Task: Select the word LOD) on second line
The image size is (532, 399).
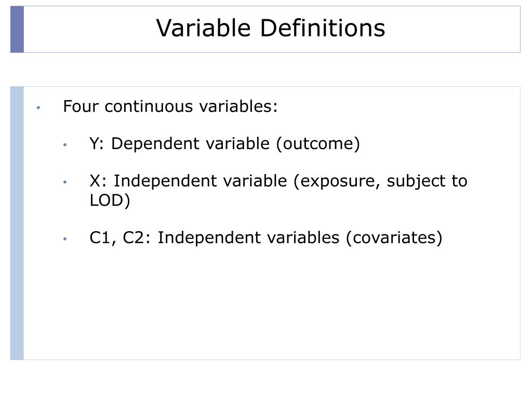Action: tap(110, 201)
